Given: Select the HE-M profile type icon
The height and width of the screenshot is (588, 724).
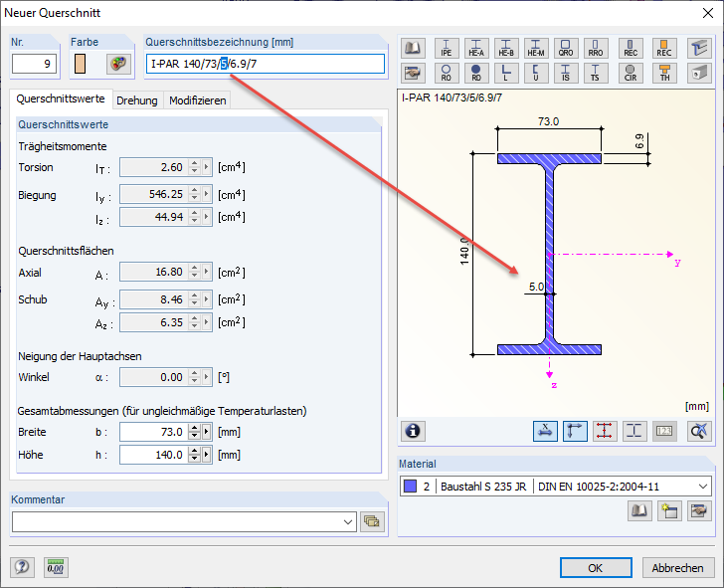Looking at the screenshot, I should (x=536, y=48).
